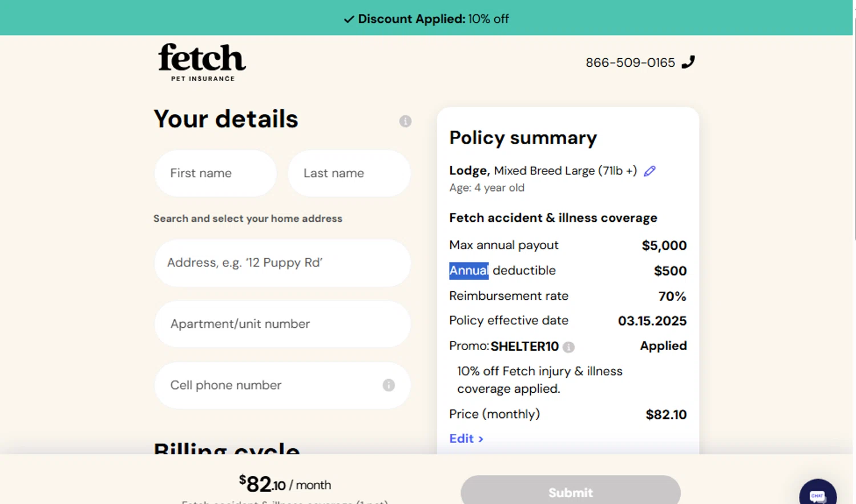The width and height of the screenshot is (856, 504).
Task: Click the 70% reimbursement rate value
Action: point(672,296)
